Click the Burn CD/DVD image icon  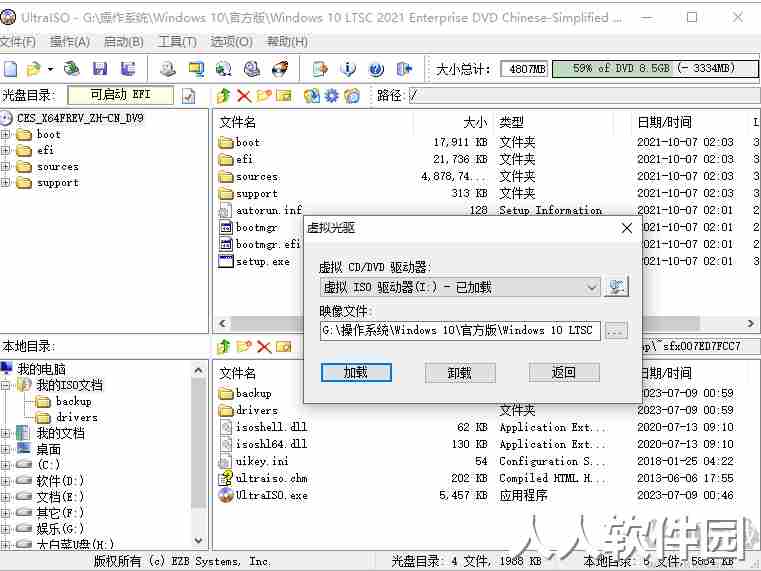pos(280,69)
